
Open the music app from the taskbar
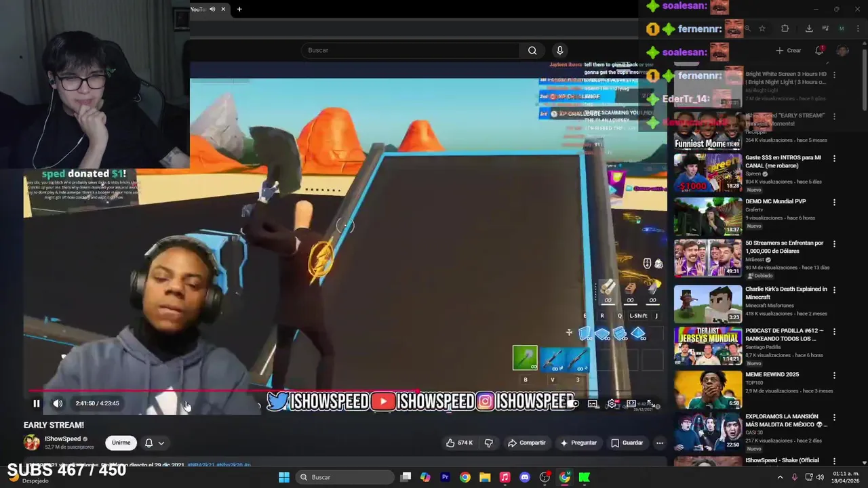coord(505,477)
